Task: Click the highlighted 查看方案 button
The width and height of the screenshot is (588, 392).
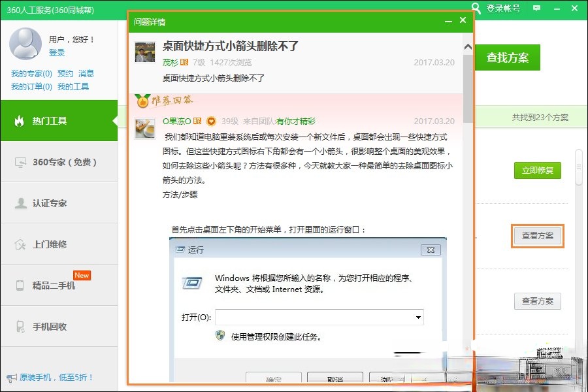Action: coord(537,237)
